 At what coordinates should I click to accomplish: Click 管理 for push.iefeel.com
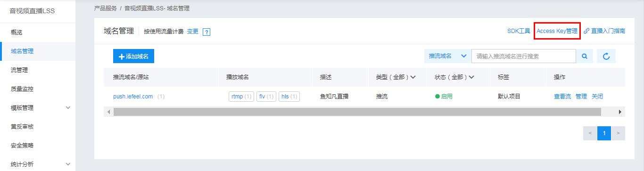[581, 97]
